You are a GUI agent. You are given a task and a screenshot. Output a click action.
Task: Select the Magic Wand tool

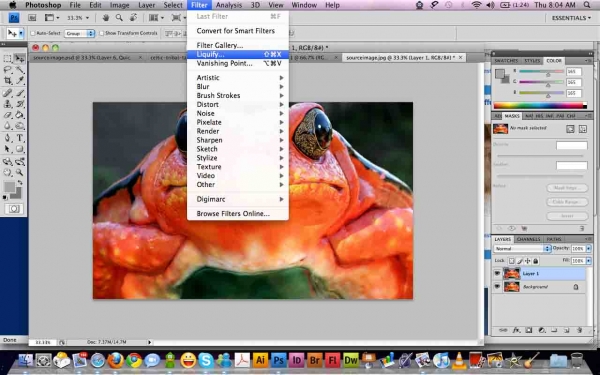[20, 70]
